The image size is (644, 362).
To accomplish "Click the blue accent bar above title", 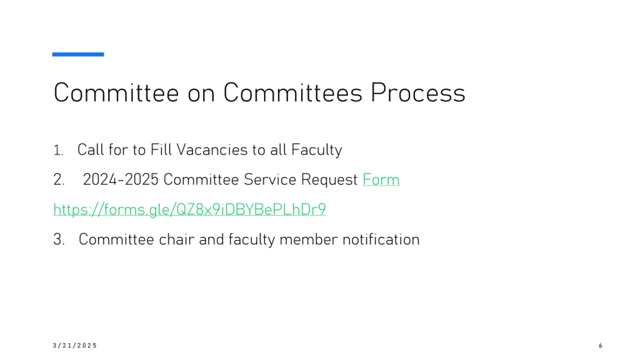I will coord(78,54).
